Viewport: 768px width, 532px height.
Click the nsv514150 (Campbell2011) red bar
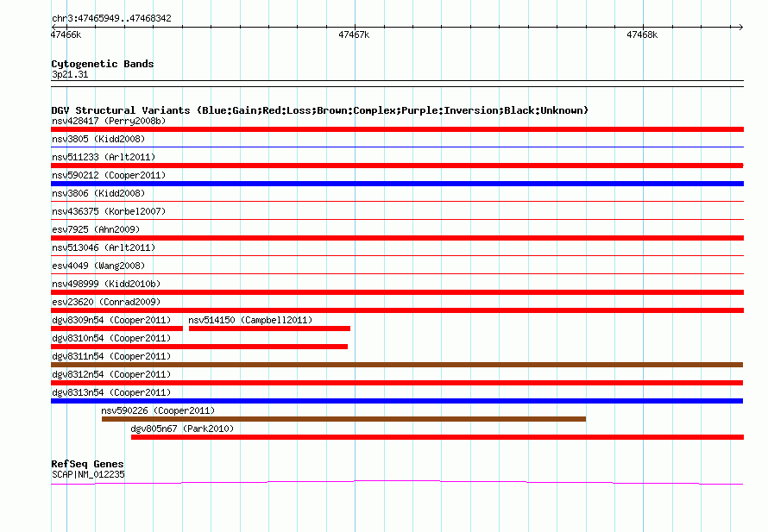click(269, 329)
